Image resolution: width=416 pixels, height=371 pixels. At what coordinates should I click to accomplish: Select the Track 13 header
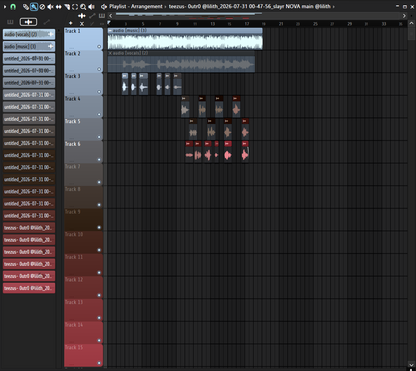[83, 310]
